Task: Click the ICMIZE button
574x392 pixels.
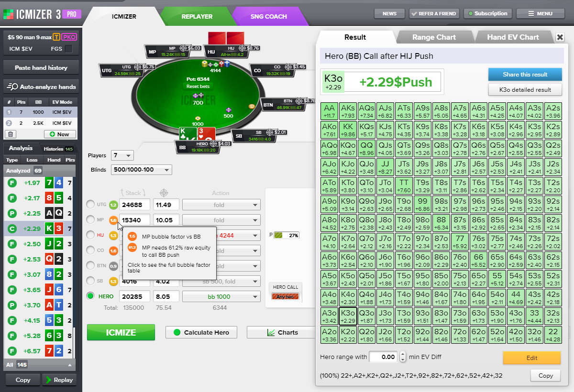Action: pos(121,332)
